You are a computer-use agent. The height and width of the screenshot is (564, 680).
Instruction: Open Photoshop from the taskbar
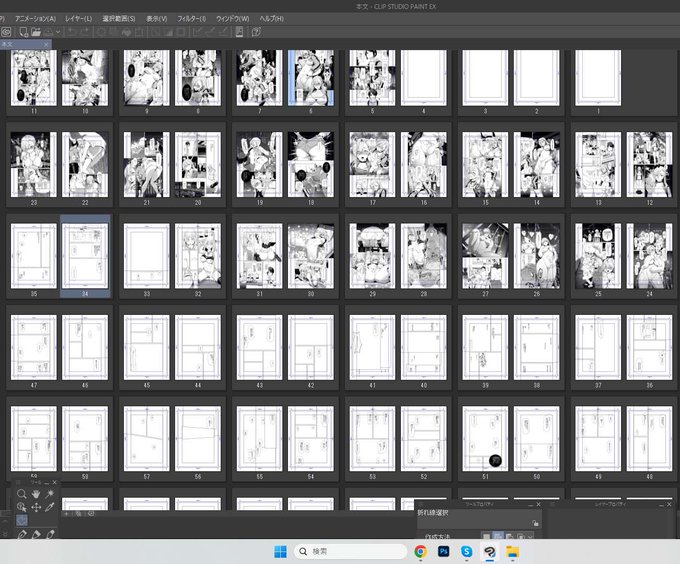click(443, 551)
